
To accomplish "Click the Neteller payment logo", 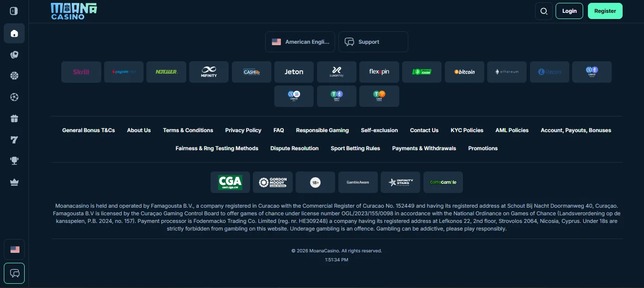I will [x=166, y=72].
